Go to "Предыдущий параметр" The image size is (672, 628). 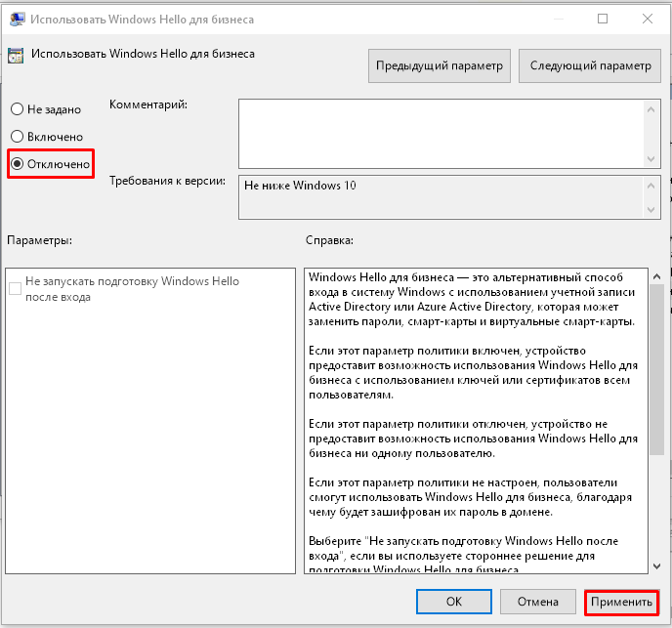[x=440, y=65]
